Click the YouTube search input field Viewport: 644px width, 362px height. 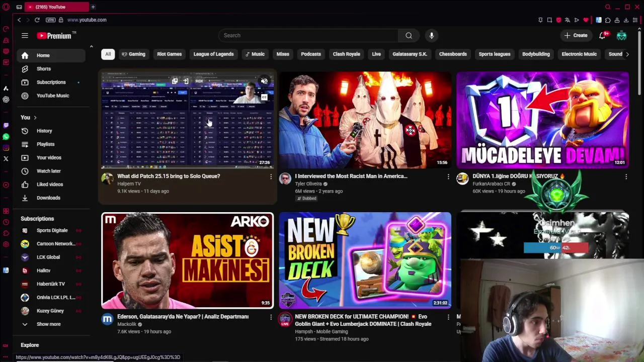(308, 35)
